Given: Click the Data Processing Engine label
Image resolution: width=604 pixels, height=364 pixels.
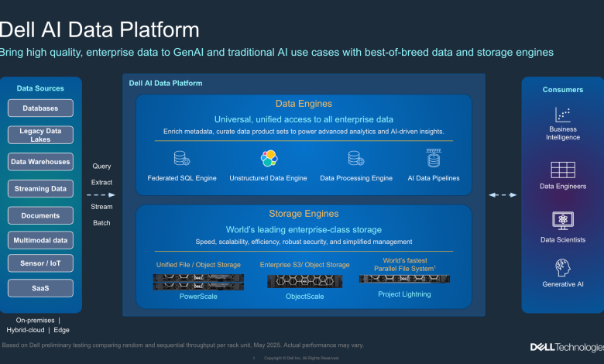Looking at the screenshot, I should pyautogui.click(x=356, y=178).
